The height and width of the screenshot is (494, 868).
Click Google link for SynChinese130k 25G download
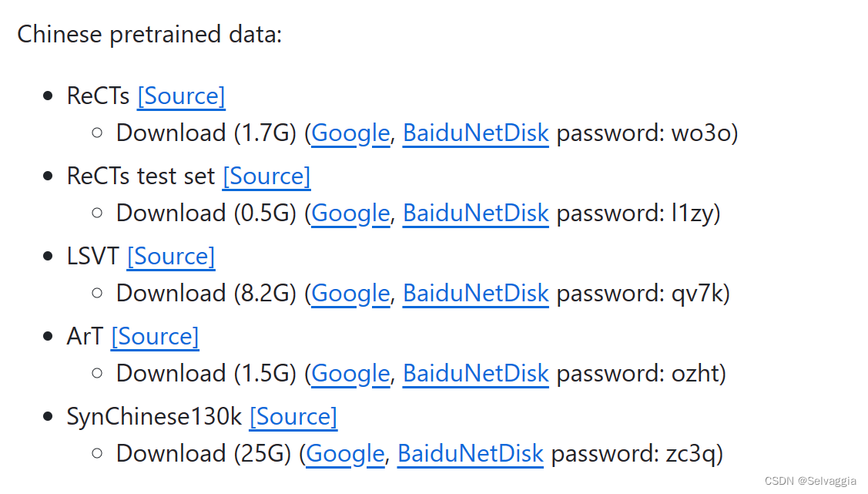click(345, 454)
